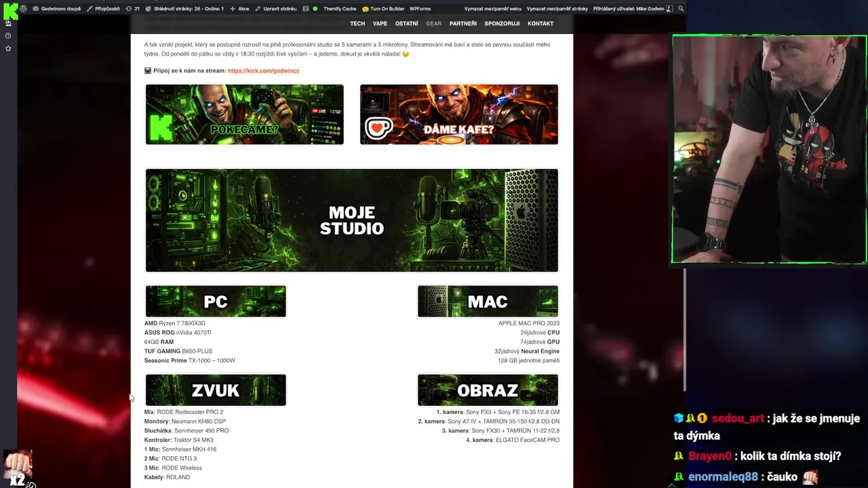Viewport: 868px width, 488px height.
Task: Click 2 Mic: RODE NTG 3
Action: coord(170,459)
